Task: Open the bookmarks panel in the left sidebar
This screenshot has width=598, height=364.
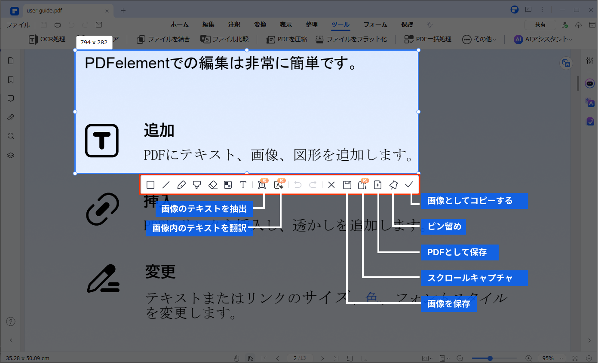Action: pos(11,80)
